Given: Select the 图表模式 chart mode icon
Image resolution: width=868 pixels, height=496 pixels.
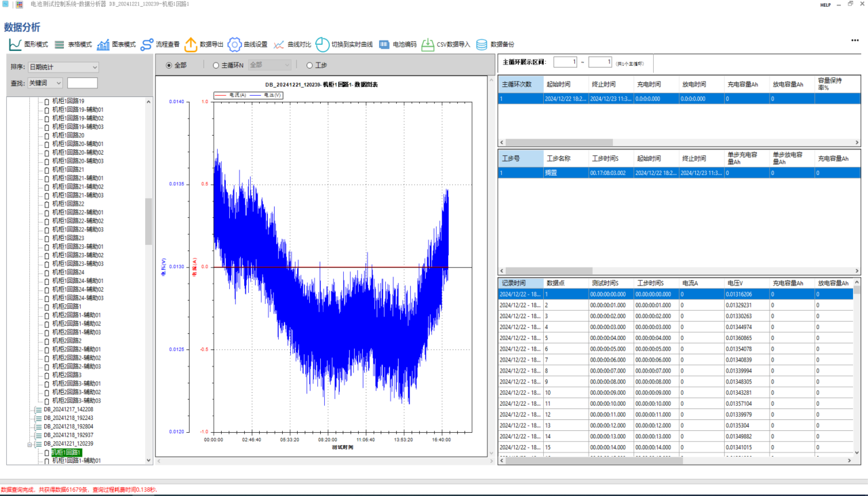Looking at the screenshot, I should (103, 45).
